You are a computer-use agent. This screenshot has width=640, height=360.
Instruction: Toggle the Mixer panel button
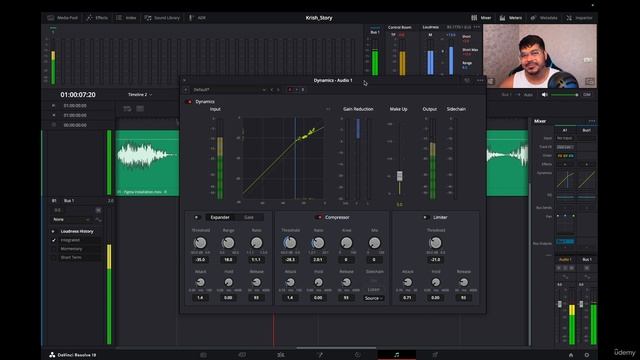(x=481, y=18)
